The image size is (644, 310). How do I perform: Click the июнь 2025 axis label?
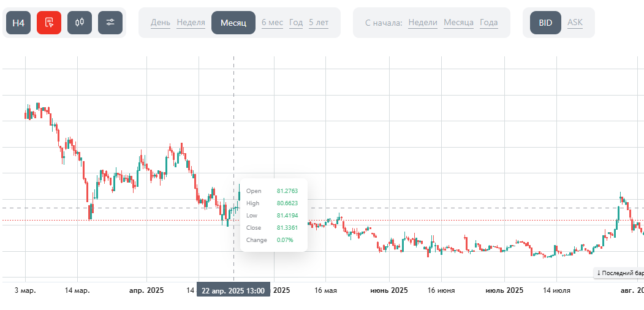click(x=389, y=291)
